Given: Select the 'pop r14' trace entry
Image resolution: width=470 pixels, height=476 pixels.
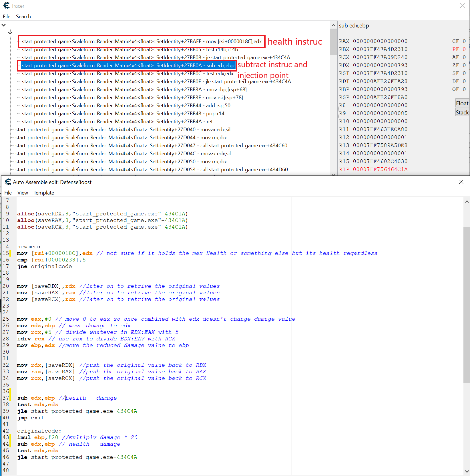Looking at the screenshot, I should pyautogui.click(x=123, y=114).
